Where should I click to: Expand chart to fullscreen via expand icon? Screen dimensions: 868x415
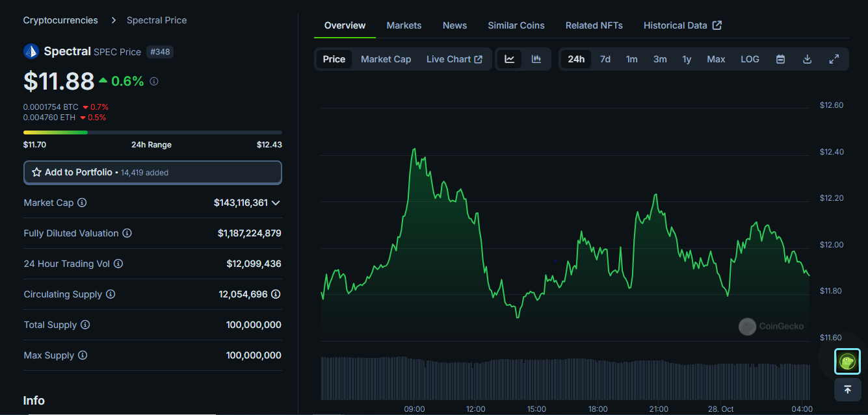coord(834,58)
